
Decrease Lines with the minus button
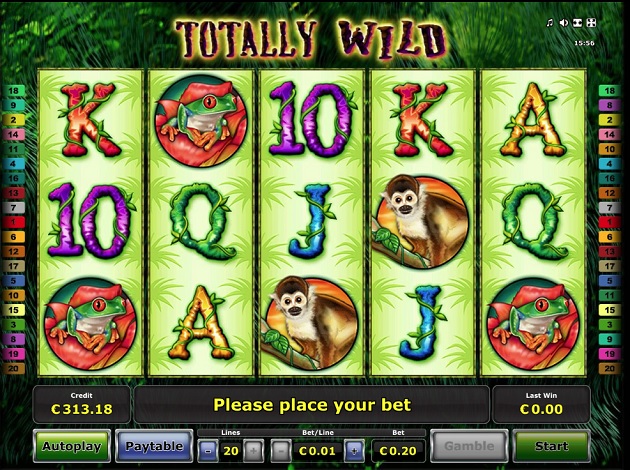[208, 451]
